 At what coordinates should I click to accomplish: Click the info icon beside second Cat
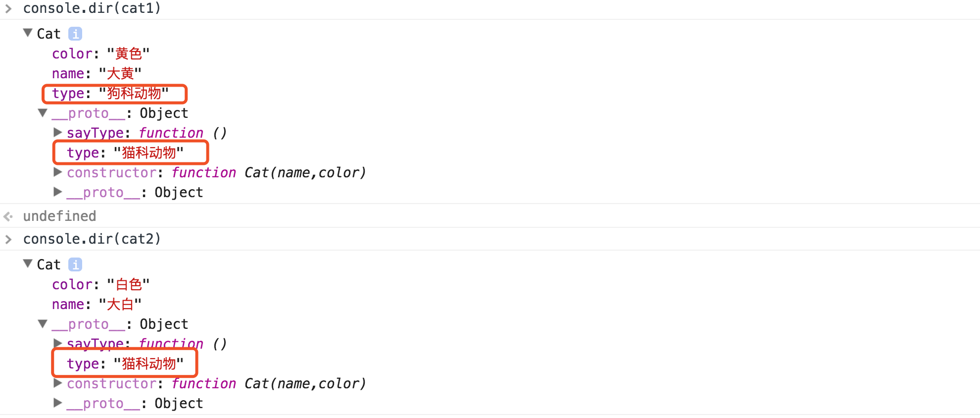(x=75, y=265)
